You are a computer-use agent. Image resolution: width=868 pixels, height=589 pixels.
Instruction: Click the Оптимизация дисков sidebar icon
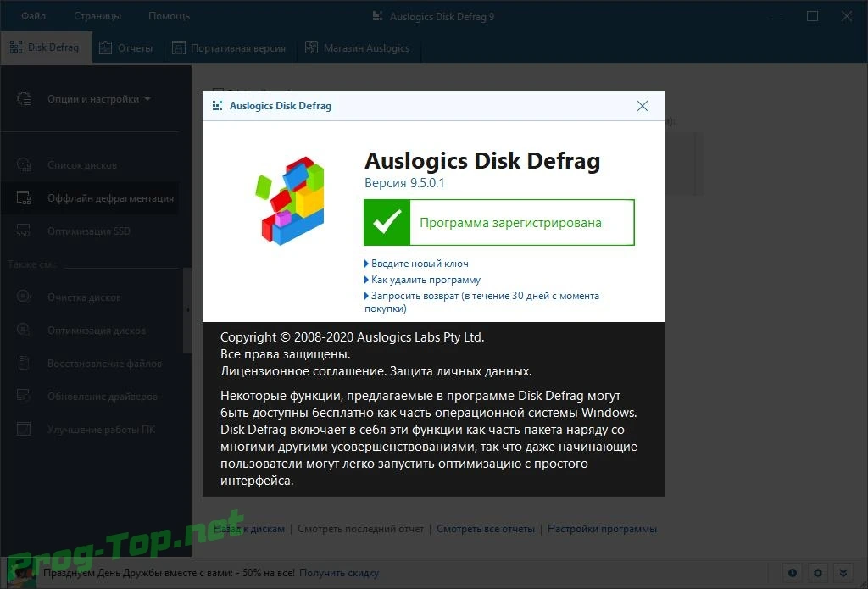(x=23, y=330)
